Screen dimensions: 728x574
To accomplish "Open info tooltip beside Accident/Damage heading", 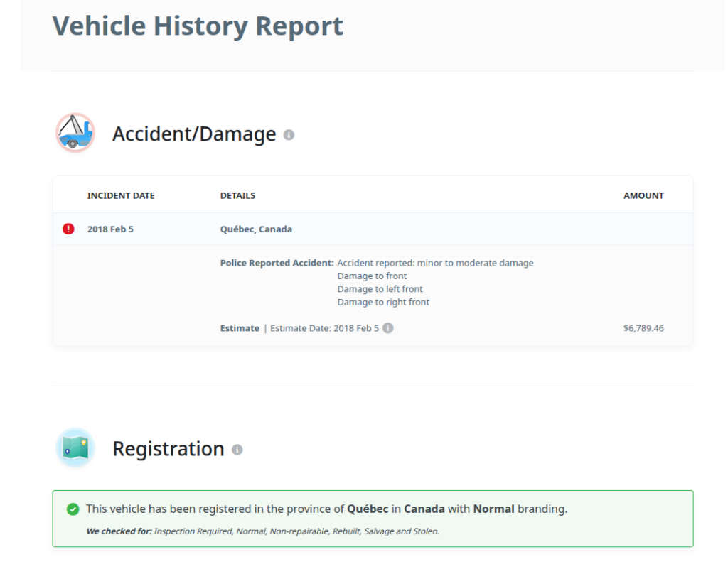I will 289,135.
